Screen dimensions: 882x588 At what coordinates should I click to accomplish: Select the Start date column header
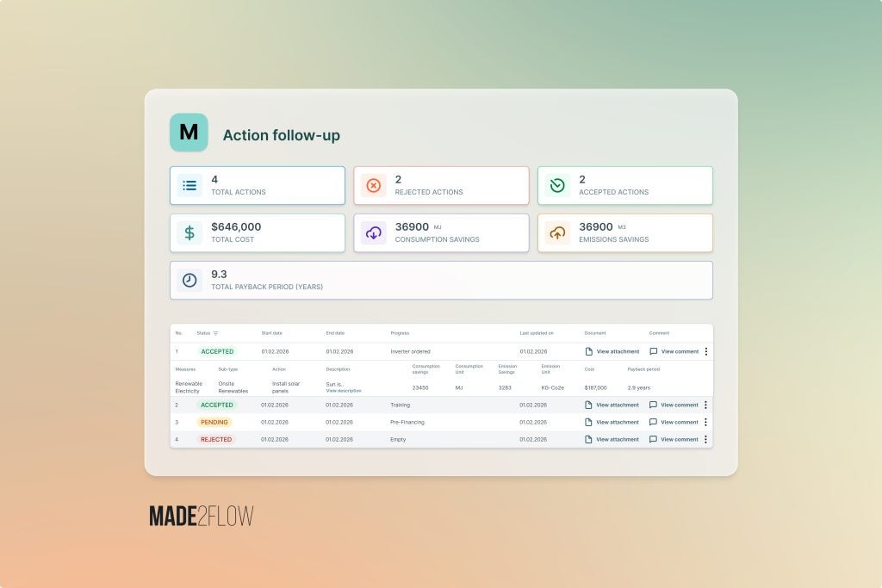pos(271,333)
